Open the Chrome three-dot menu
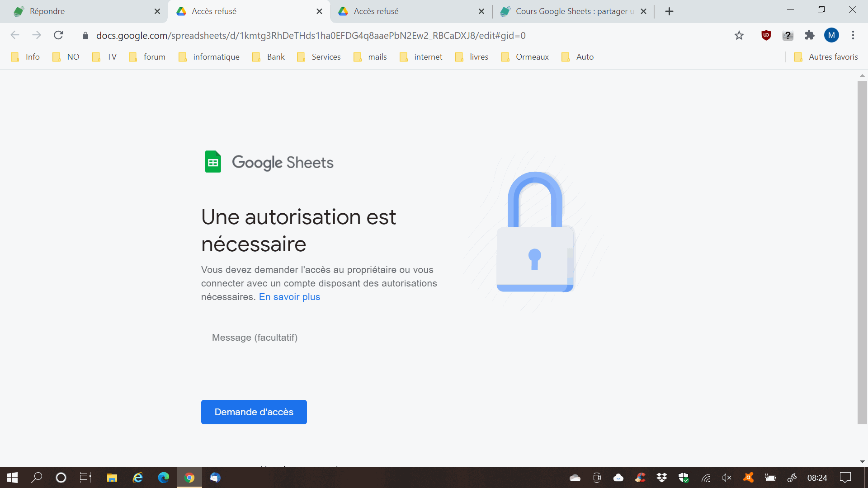The image size is (868, 488). (x=853, y=35)
